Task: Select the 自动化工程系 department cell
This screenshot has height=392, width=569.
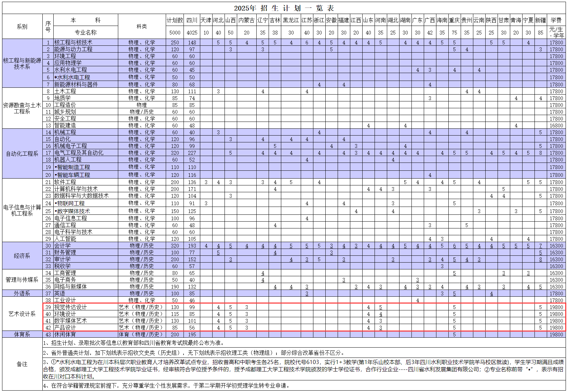Action: click(x=22, y=154)
